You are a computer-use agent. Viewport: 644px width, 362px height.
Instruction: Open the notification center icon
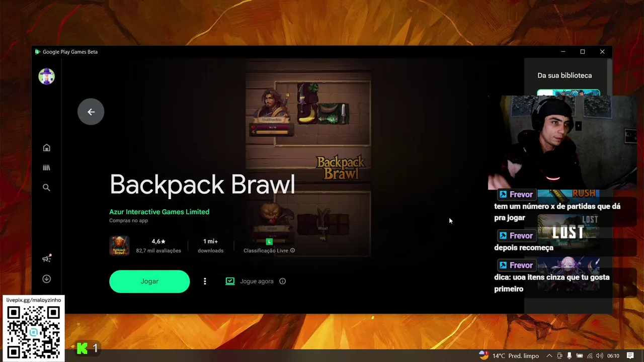[x=630, y=355]
